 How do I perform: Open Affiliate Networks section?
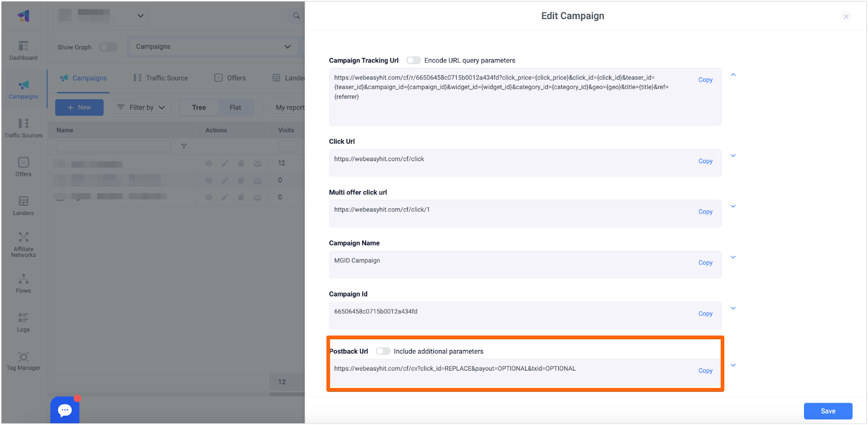[x=23, y=244]
